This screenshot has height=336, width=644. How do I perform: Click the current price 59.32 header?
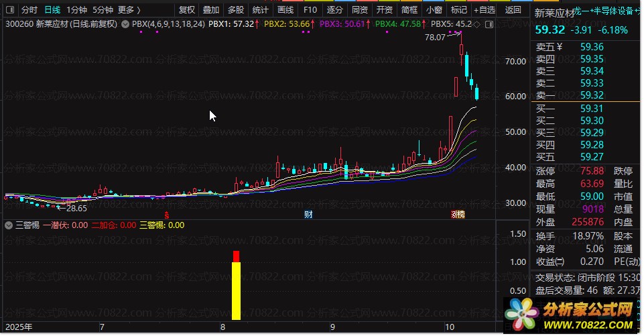550,30
